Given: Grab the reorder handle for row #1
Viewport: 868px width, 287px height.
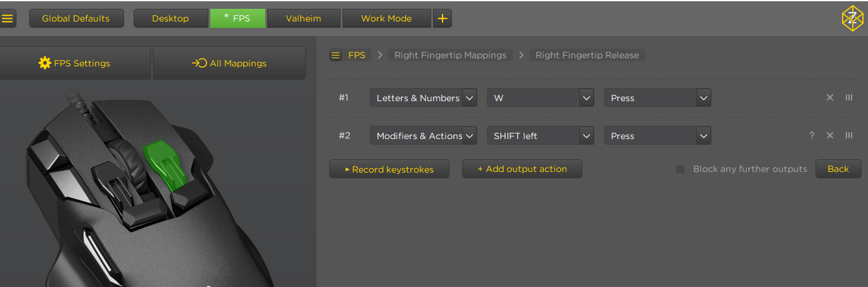Looking at the screenshot, I should (x=849, y=98).
